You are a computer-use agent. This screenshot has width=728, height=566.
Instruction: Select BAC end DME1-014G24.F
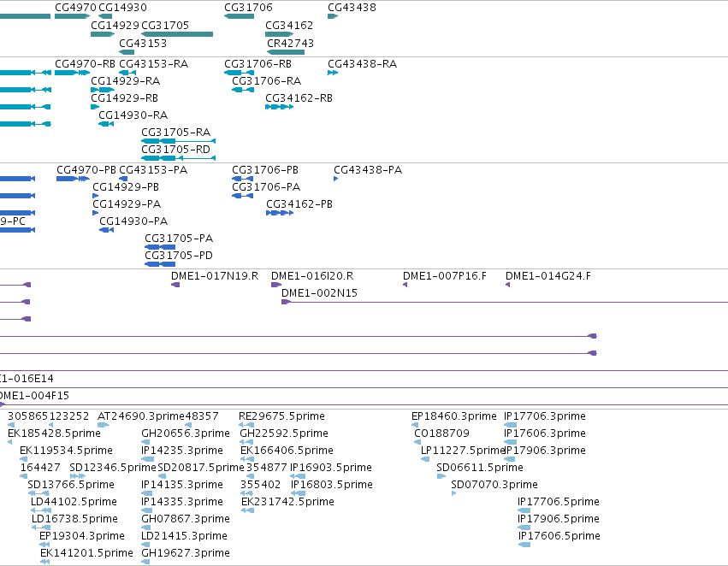507,285
